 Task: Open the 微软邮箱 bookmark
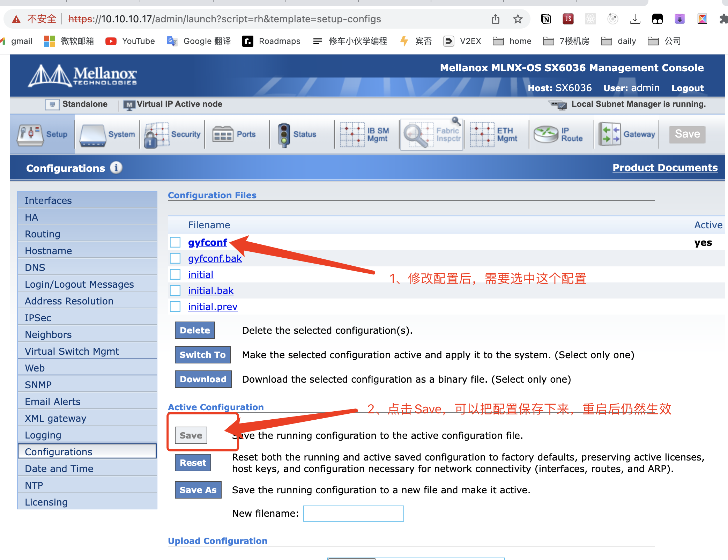(x=69, y=41)
